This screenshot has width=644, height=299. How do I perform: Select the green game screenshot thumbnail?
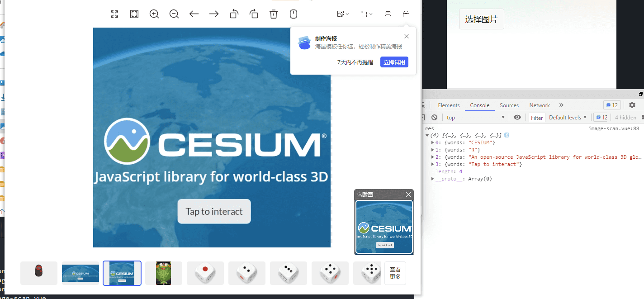coord(164,273)
